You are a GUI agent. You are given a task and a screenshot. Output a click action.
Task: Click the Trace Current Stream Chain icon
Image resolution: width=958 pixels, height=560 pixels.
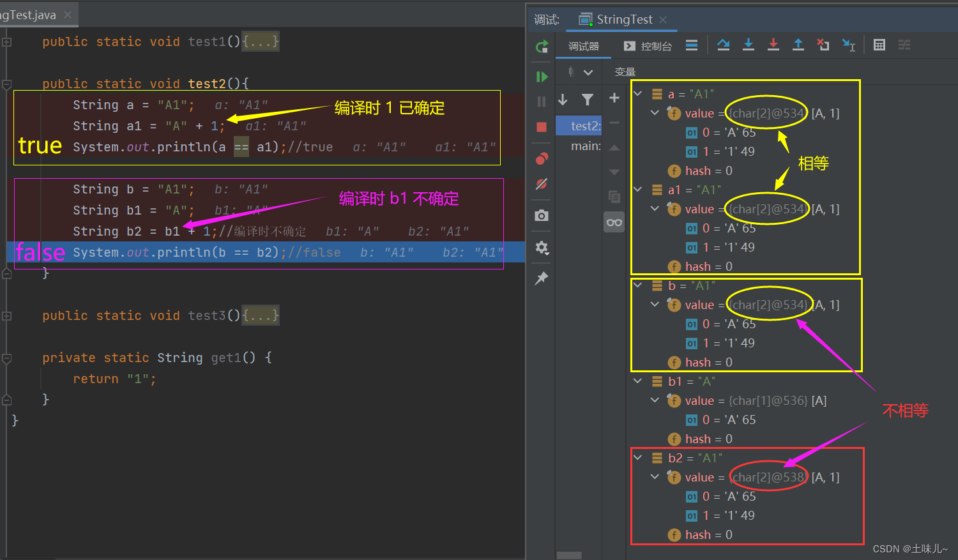[x=904, y=45]
